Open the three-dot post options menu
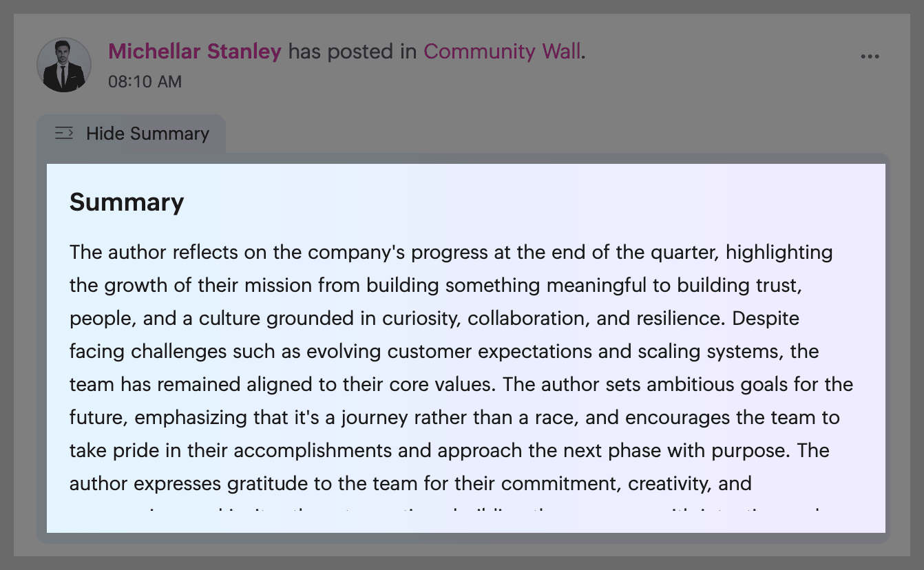Image resolution: width=924 pixels, height=570 pixels. 870,56
